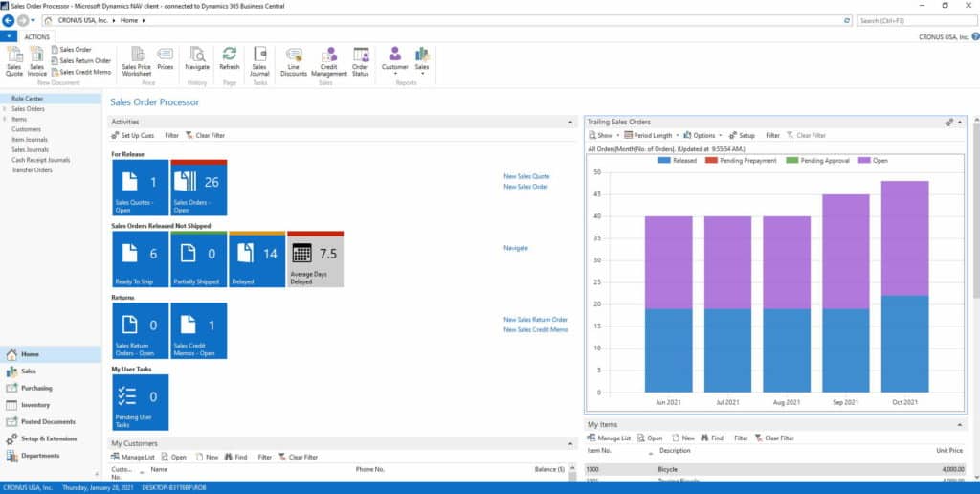Open the Period Length dropdown
980x494 pixels.
tap(652, 136)
